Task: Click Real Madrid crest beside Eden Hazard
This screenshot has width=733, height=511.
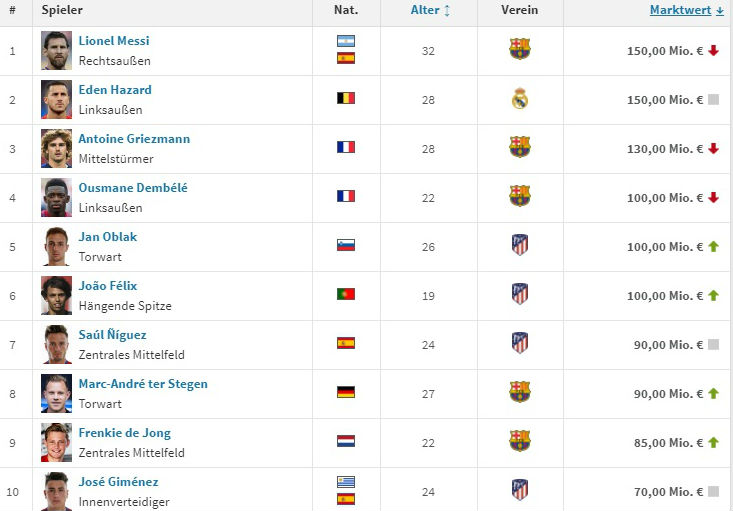Action: click(520, 99)
